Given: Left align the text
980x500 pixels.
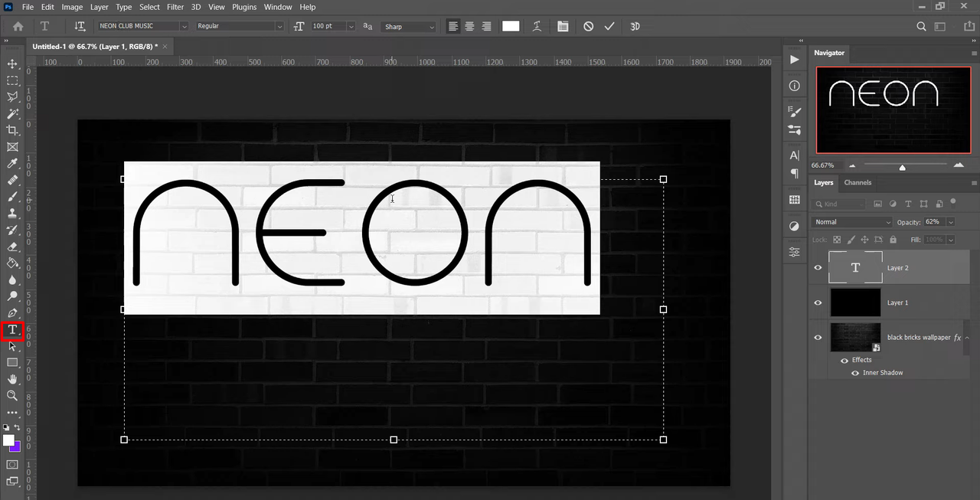Looking at the screenshot, I should coord(453,26).
